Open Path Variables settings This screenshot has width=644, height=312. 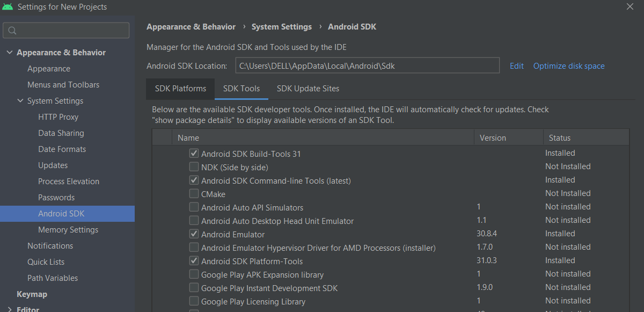[x=53, y=278]
